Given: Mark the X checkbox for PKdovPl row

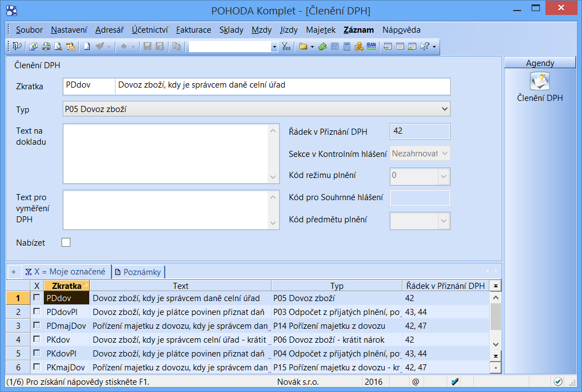Looking at the screenshot, I should tap(37, 353).
